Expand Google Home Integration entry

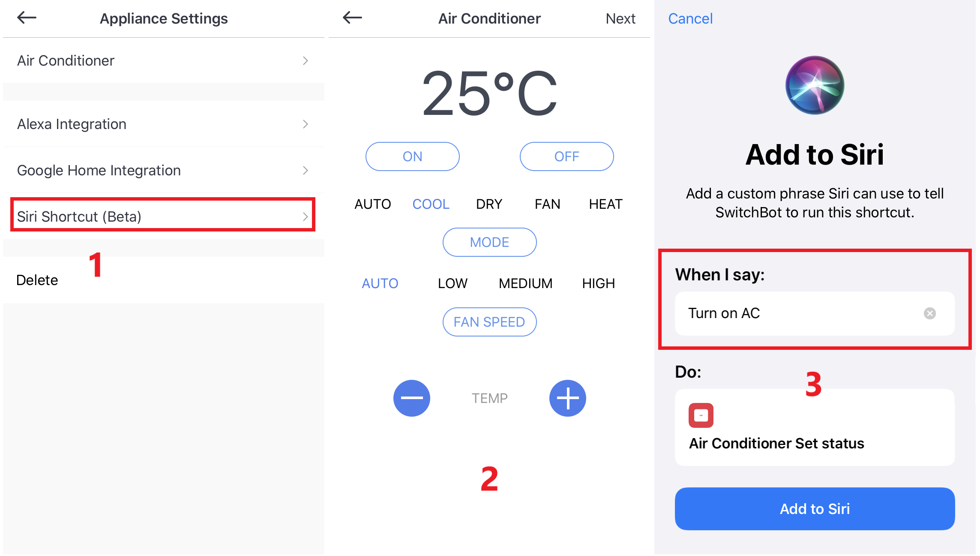163,170
